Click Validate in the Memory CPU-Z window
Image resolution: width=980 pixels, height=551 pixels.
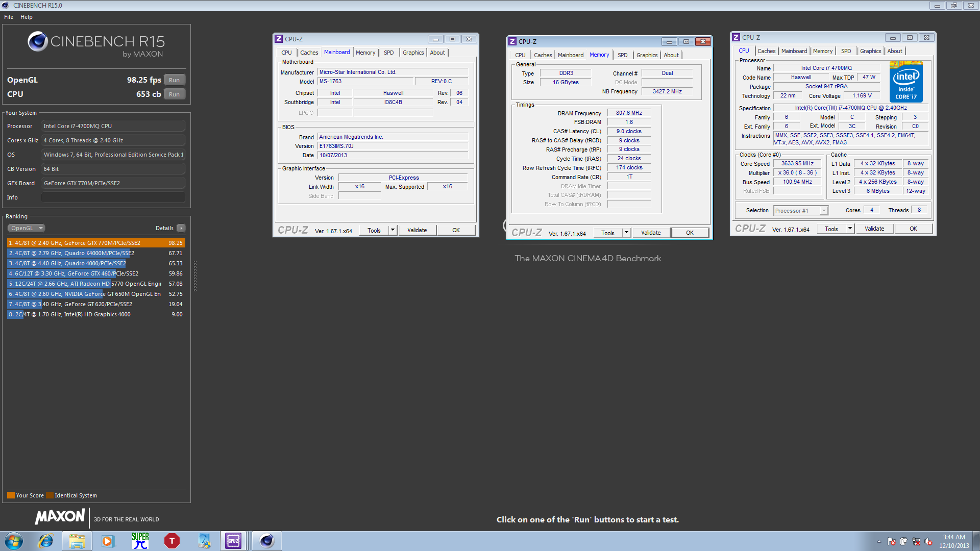pyautogui.click(x=651, y=233)
